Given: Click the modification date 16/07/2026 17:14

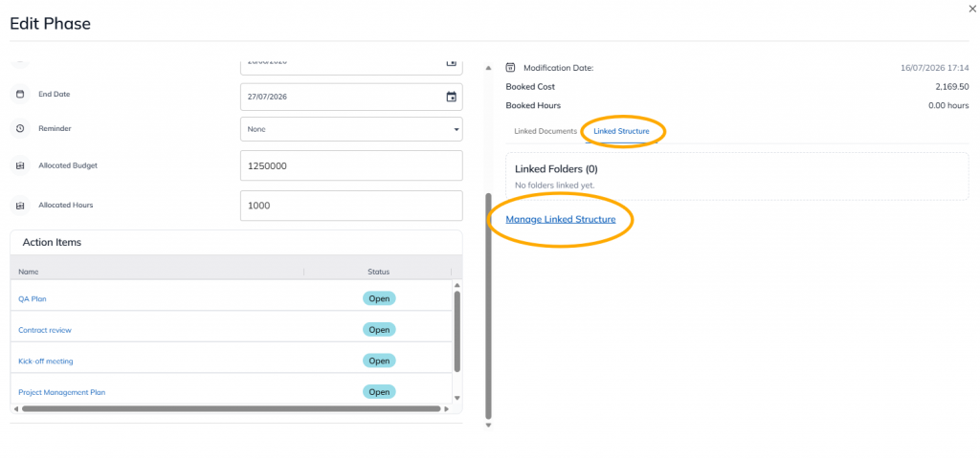Looking at the screenshot, I should 935,68.
